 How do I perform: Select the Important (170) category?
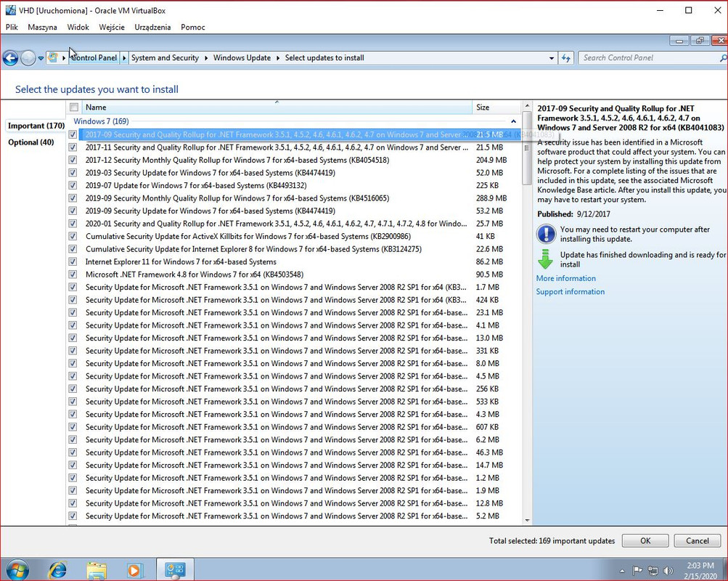36,126
